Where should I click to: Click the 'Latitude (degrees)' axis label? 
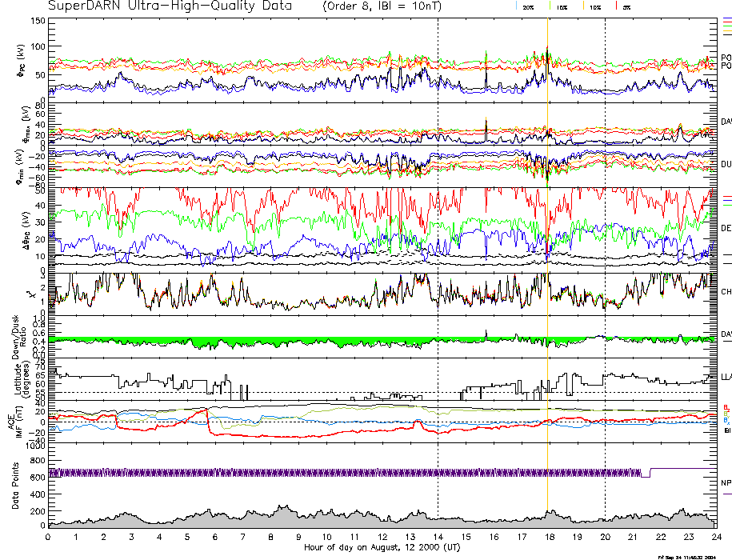tap(21, 379)
